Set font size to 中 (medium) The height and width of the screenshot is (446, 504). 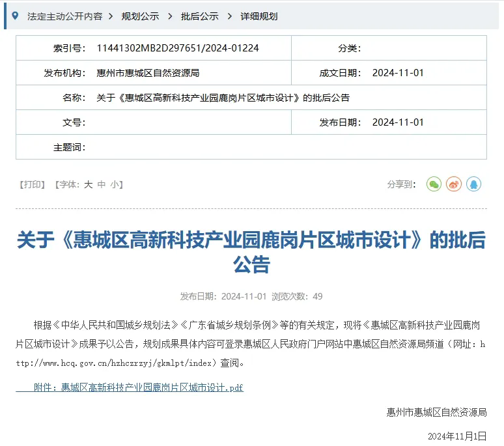coord(102,184)
